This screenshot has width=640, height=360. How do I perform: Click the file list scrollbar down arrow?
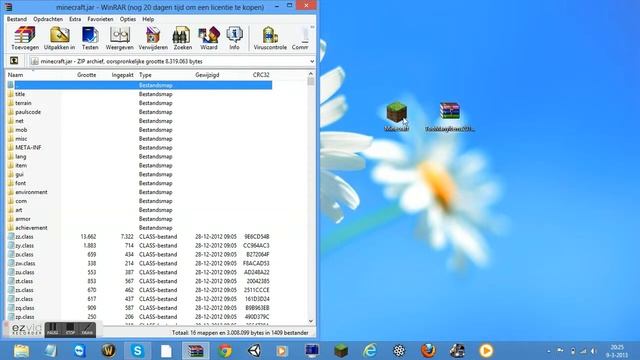[x=311, y=321]
